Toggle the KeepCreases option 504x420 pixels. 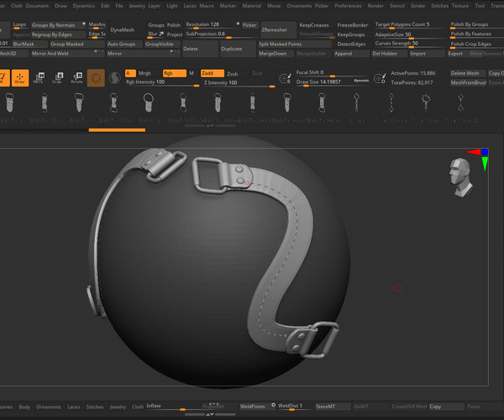coord(314,25)
